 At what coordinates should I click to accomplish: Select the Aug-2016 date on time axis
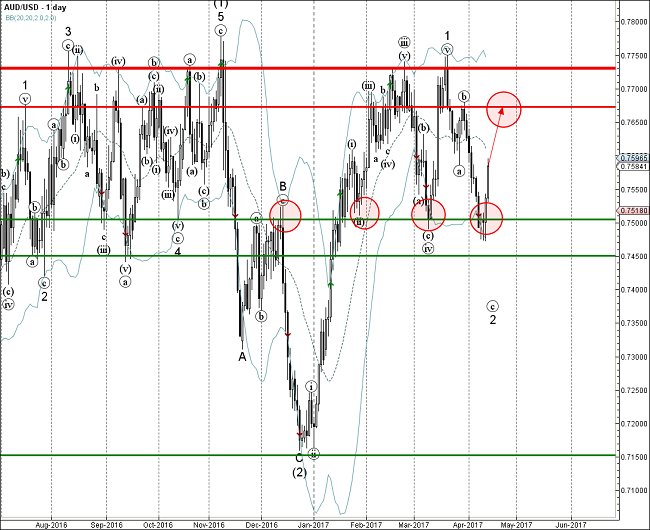pyautogui.click(x=50, y=523)
